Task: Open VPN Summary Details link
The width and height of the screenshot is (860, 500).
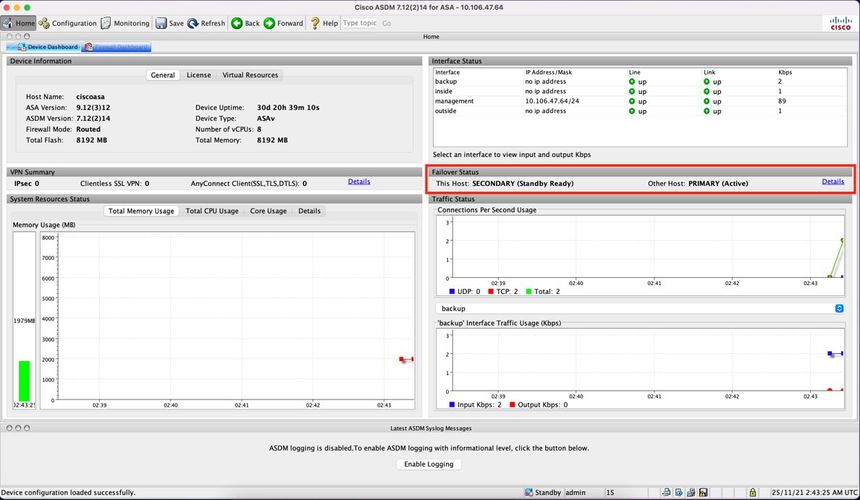Action: (x=359, y=181)
